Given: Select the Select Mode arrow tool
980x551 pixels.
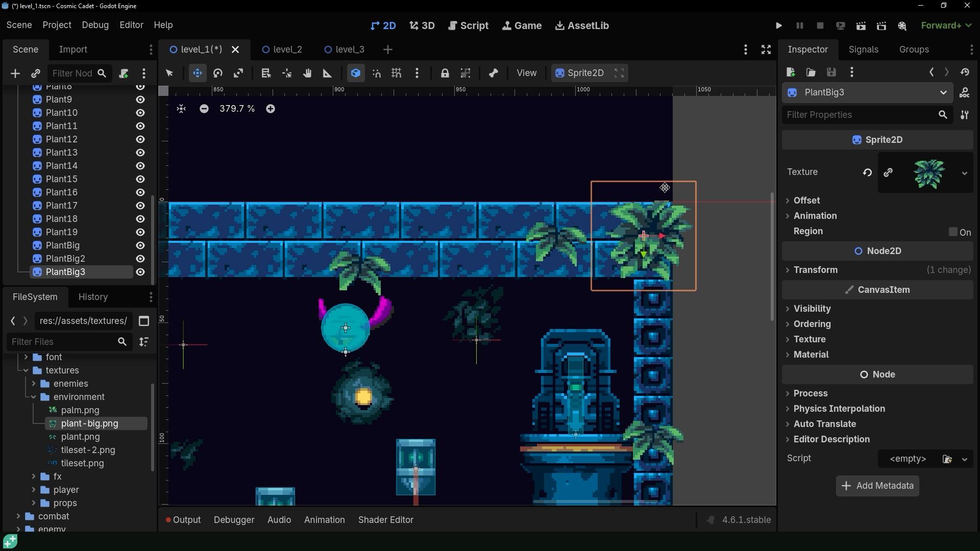Looking at the screenshot, I should [169, 73].
